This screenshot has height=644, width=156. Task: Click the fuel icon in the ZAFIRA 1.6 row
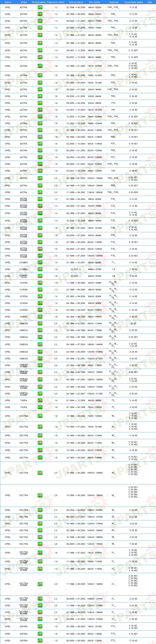(40, 626)
